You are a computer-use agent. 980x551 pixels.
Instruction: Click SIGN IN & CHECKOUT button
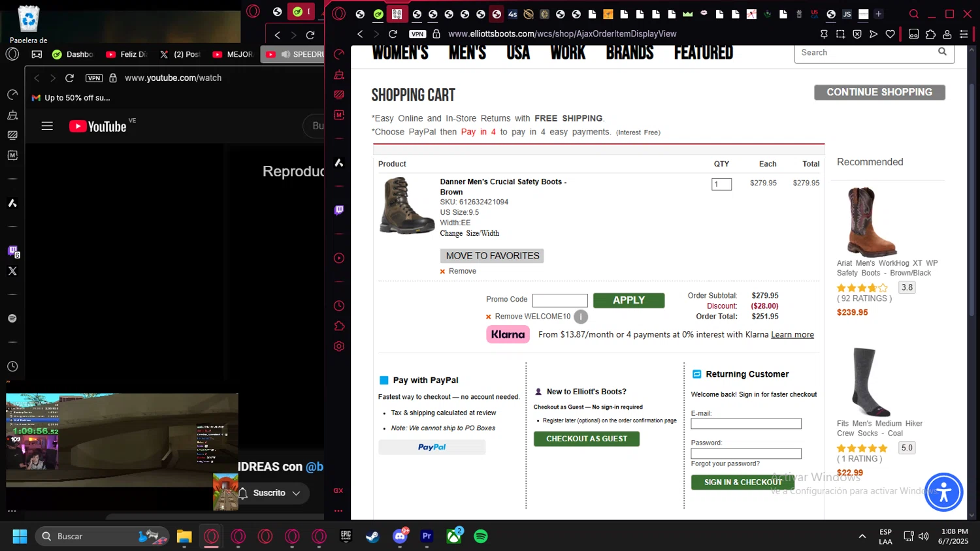pos(743,482)
